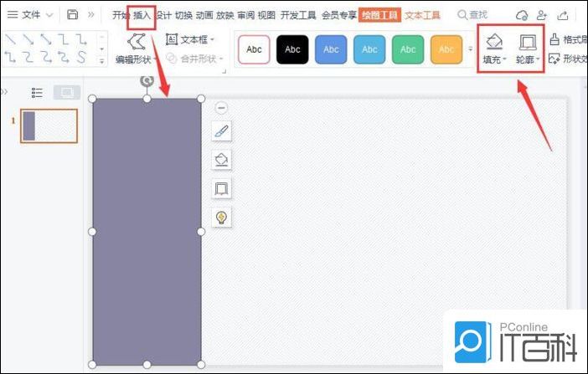The image size is (588, 374).
Task: Switch to the 审阅 tab
Action: pyautogui.click(x=245, y=15)
